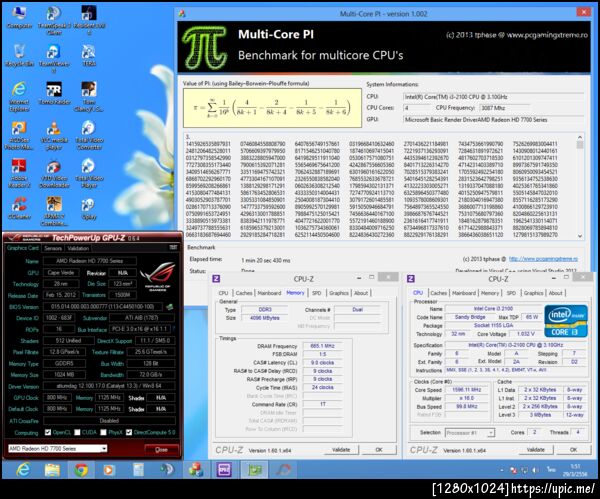Open the Tomb Raider desktop shortcut
600x499 pixels.
click(54, 93)
